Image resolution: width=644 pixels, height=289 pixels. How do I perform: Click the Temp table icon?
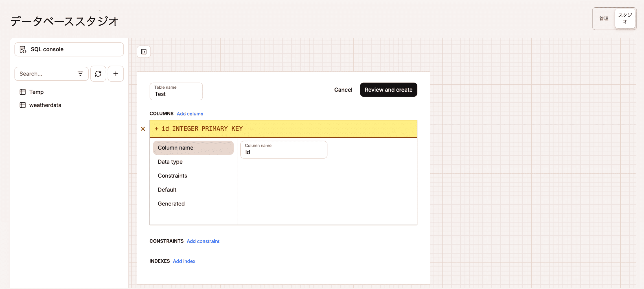click(22, 92)
